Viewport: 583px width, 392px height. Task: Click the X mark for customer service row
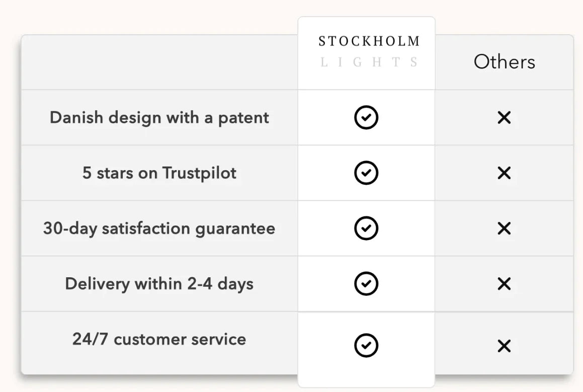(x=504, y=346)
